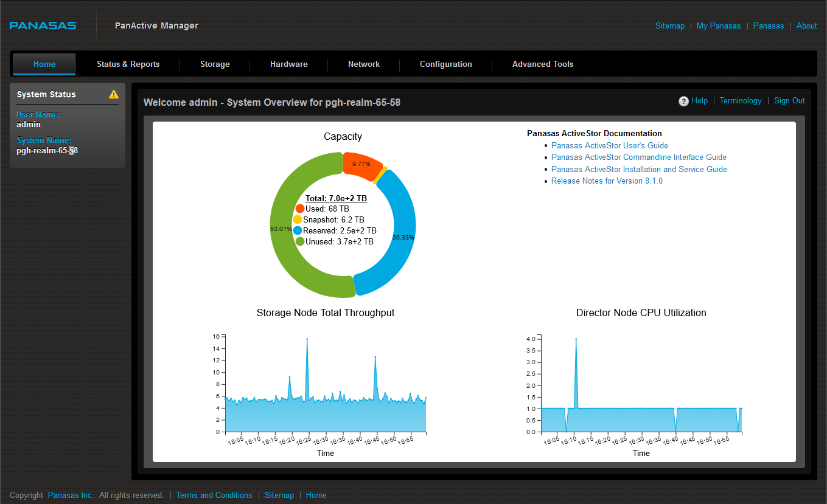Click the orange Used legend swatch
The height and width of the screenshot is (504, 827).
[300, 209]
